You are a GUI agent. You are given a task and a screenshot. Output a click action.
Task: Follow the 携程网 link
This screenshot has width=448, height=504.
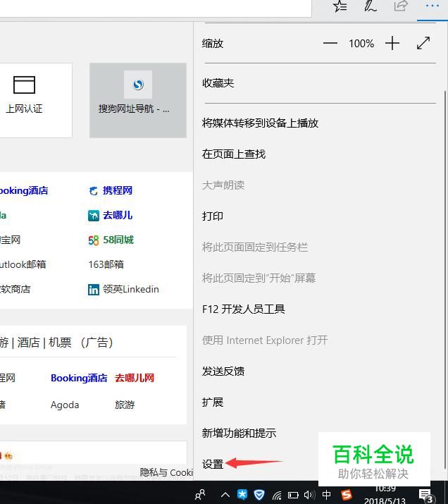tap(111, 190)
